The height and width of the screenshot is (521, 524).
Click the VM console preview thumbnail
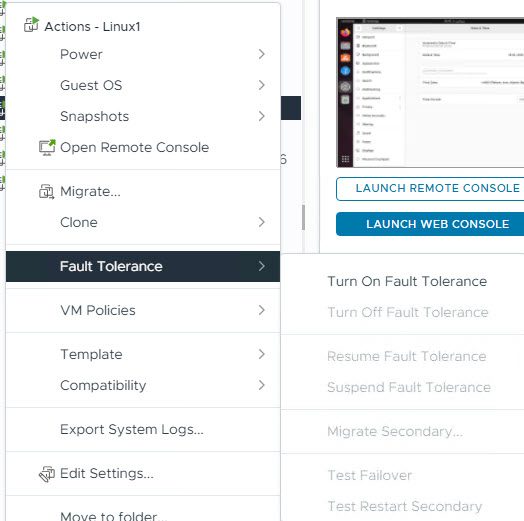click(430, 93)
